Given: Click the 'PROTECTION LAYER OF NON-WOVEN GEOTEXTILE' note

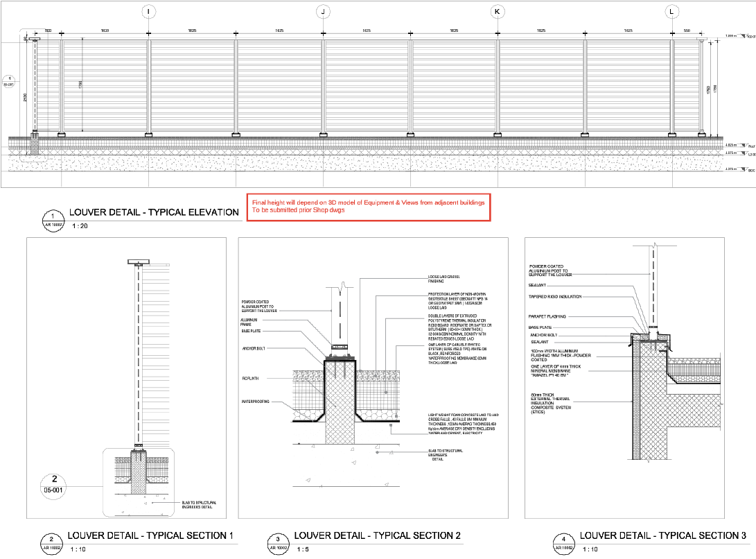Looking at the screenshot, I should pyautogui.click(x=457, y=301).
